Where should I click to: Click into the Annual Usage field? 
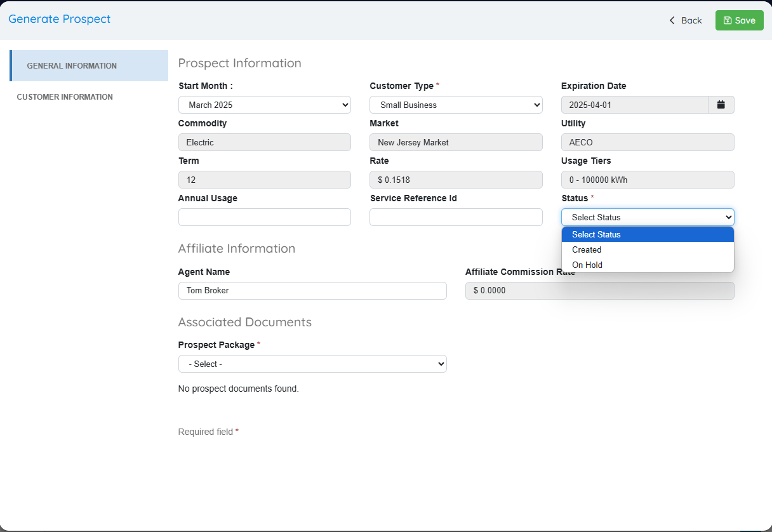[265, 217]
